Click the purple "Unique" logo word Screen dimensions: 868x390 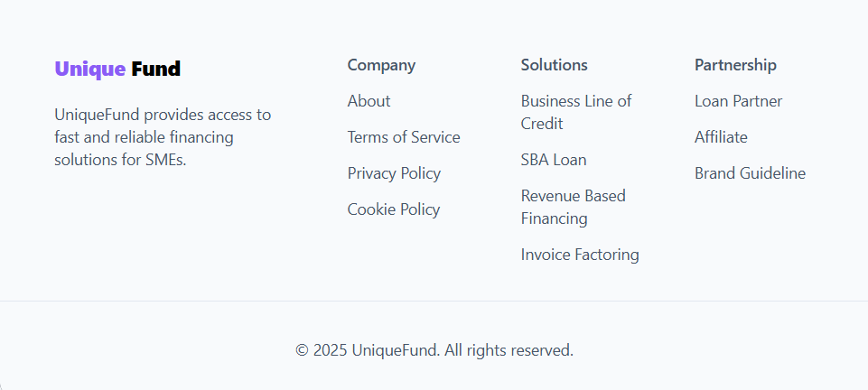(x=89, y=69)
